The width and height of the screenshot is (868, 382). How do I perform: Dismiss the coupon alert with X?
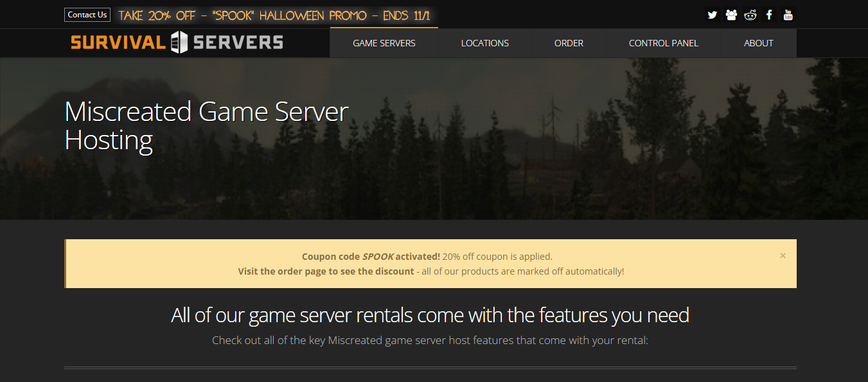[x=783, y=255]
